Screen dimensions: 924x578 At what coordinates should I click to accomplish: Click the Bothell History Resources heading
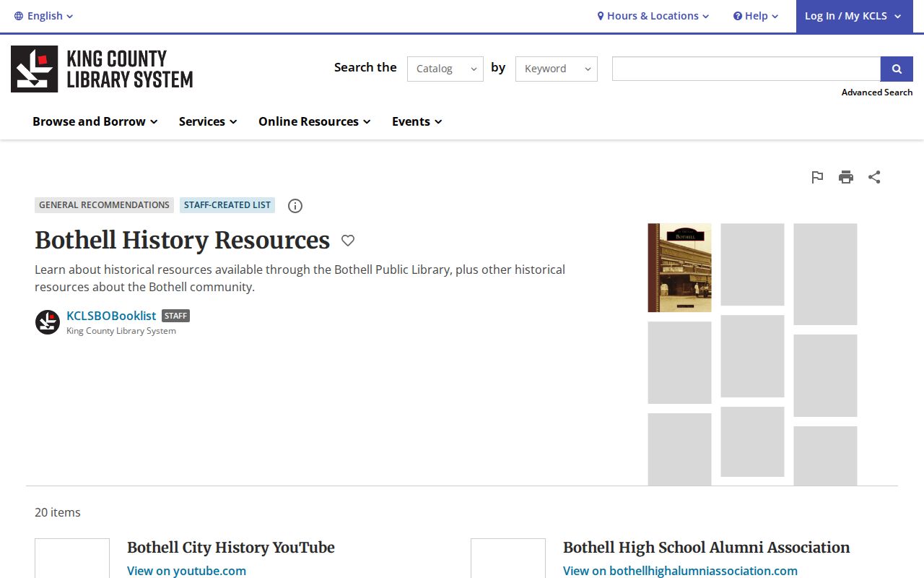(x=182, y=240)
